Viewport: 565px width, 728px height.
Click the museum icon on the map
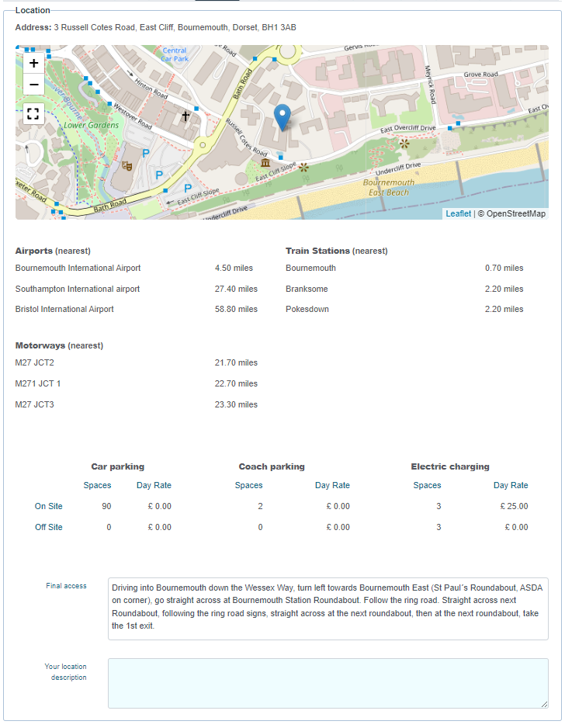click(265, 162)
